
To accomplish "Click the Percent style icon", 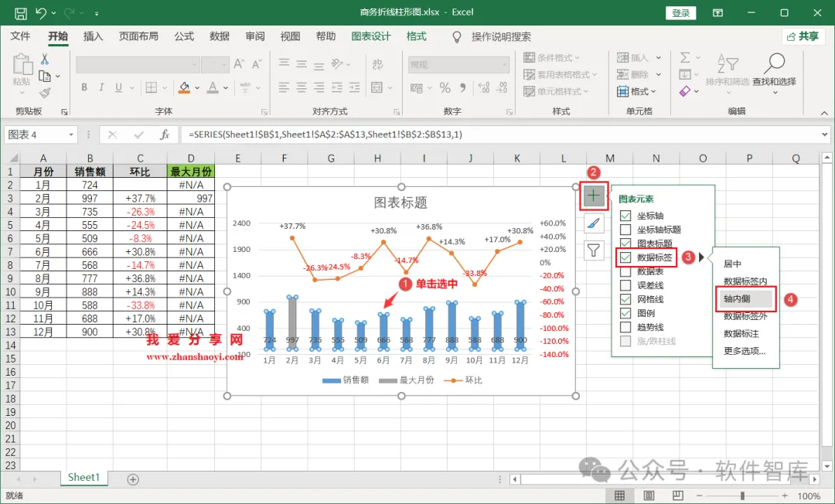I will coord(445,88).
